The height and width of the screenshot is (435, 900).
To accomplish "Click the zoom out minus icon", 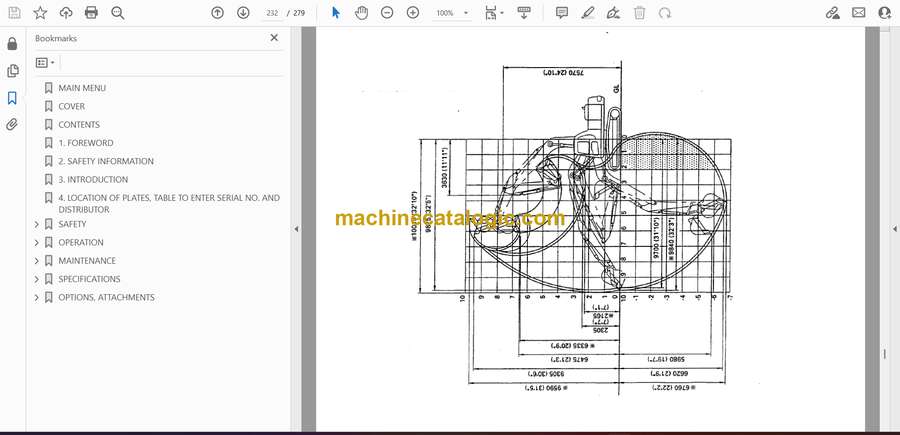I will pyautogui.click(x=387, y=13).
